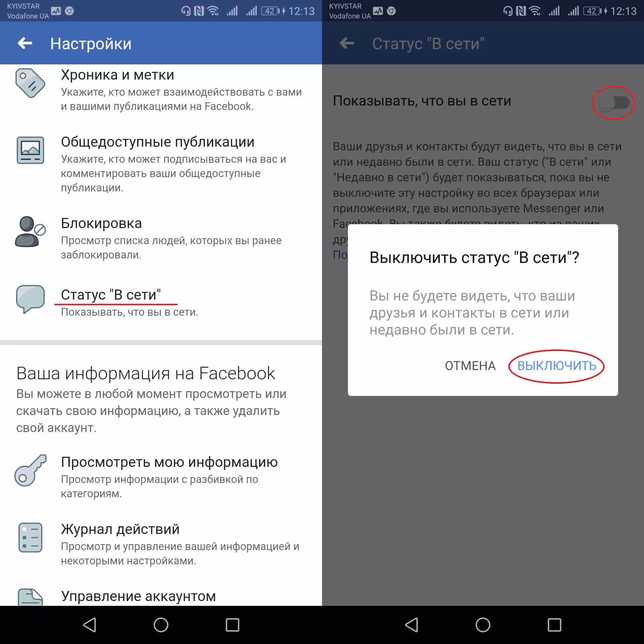Scroll down in the settings list
Screen dimensions: 644x644
pos(161,354)
